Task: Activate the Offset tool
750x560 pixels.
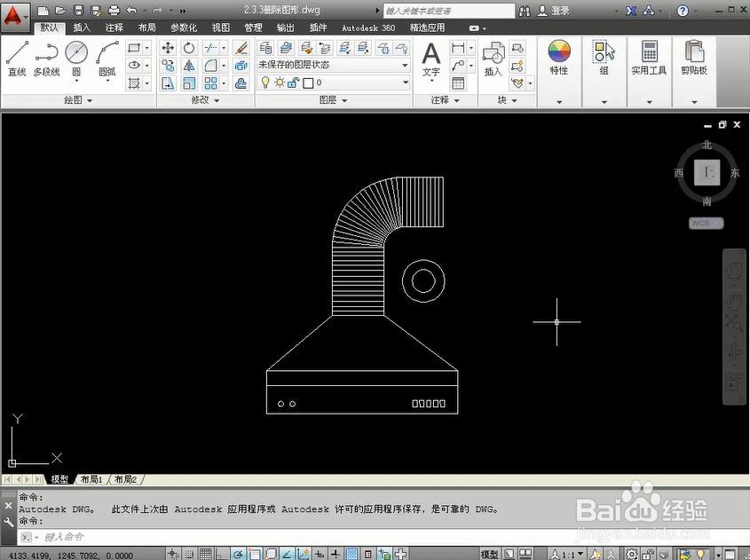Action: click(241, 83)
